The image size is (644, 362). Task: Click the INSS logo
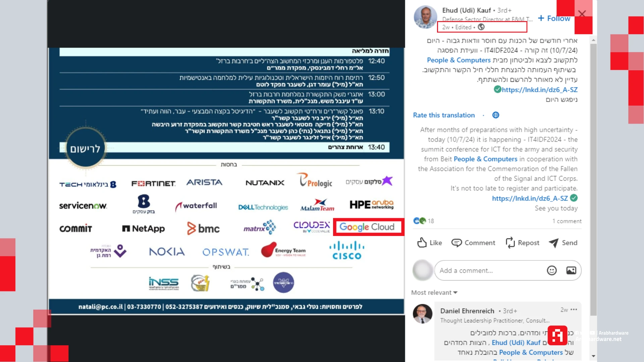click(x=164, y=283)
